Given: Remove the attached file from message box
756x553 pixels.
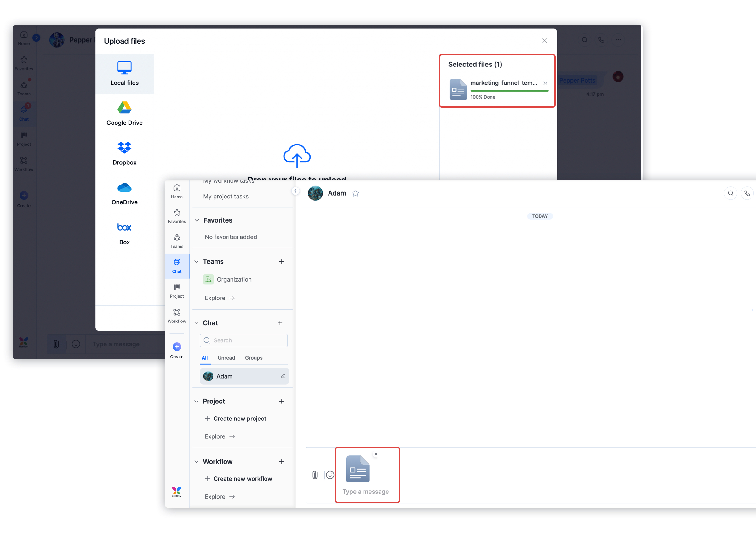Looking at the screenshot, I should click(376, 454).
